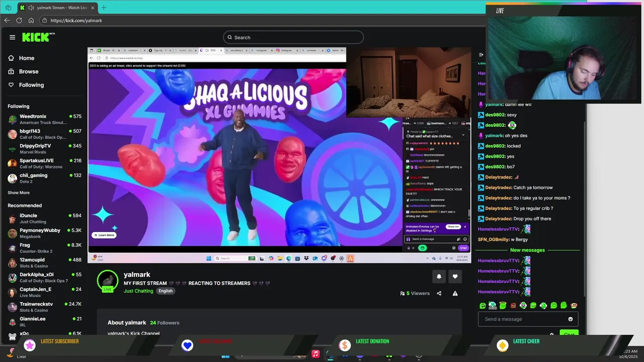Open the emoji picker in Kick chat
The width and height of the screenshot is (644, 362).
(x=570, y=319)
